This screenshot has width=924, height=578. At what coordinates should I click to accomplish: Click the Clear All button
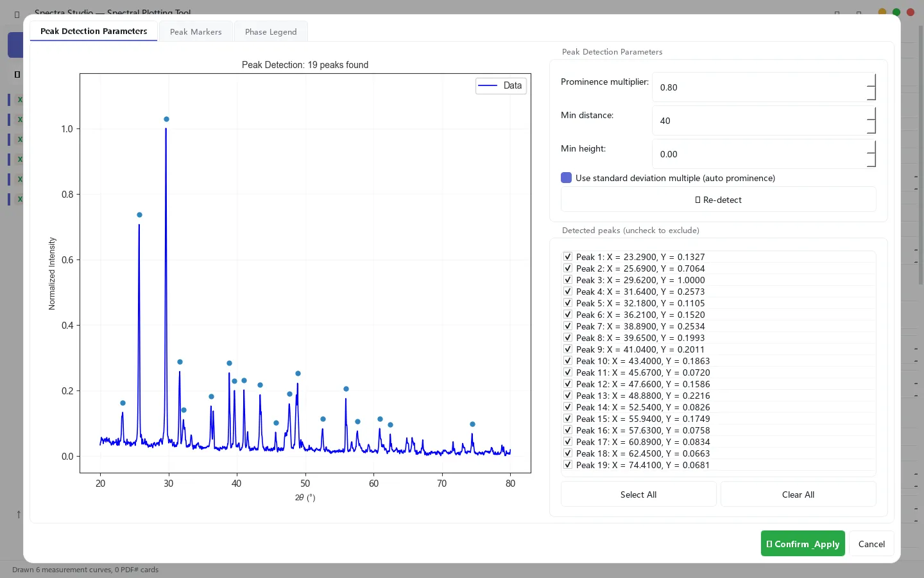pyautogui.click(x=798, y=495)
